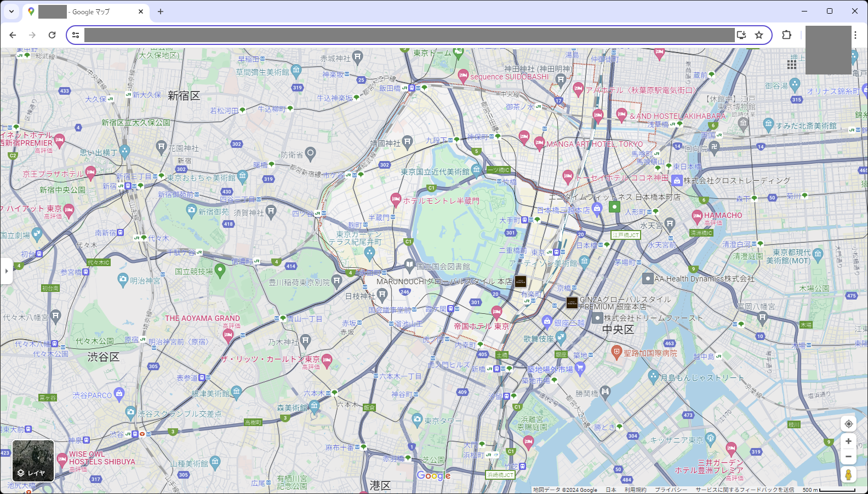Close the Google マップ tab
Image resolution: width=868 pixels, height=494 pixels.
click(141, 12)
